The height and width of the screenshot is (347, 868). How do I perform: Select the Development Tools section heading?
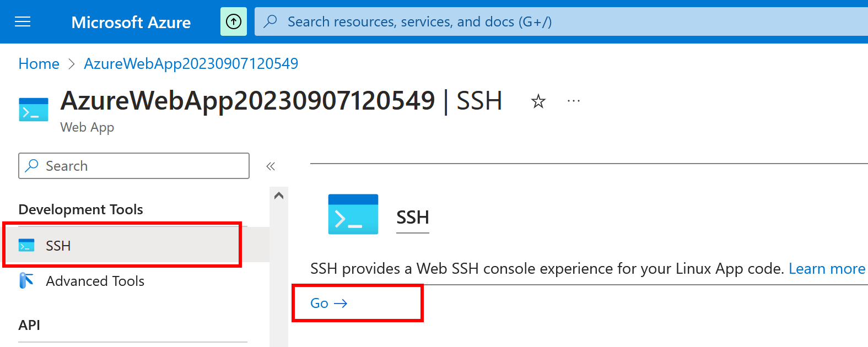[x=80, y=209]
